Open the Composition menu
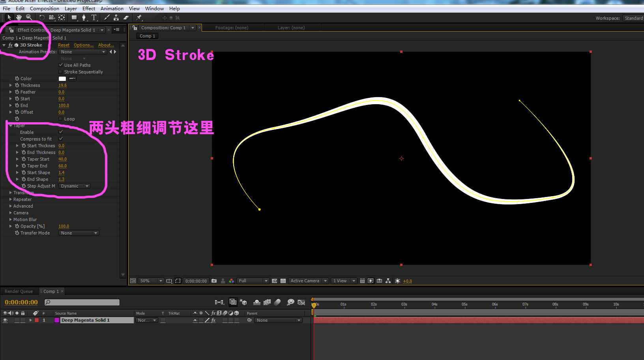This screenshot has width=644, height=360. coord(45,8)
